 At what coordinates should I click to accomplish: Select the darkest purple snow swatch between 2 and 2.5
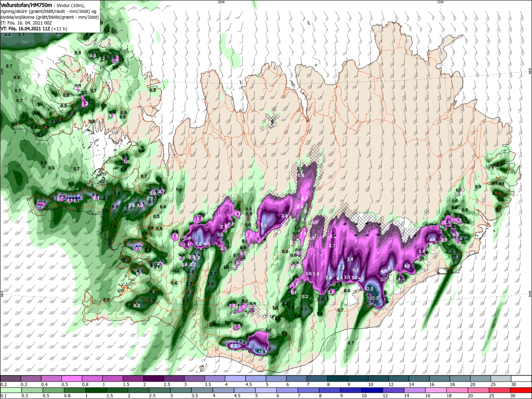tap(153, 379)
